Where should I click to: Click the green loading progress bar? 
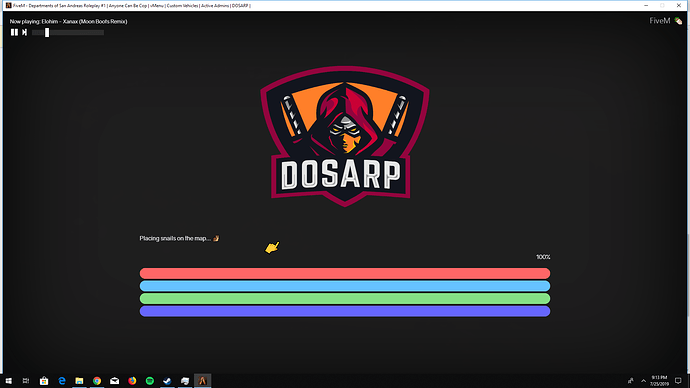click(x=345, y=299)
